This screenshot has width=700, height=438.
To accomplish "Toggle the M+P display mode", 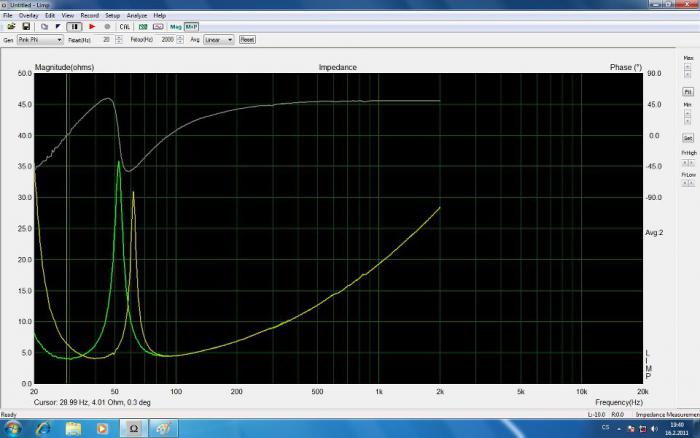I will (x=192, y=27).
